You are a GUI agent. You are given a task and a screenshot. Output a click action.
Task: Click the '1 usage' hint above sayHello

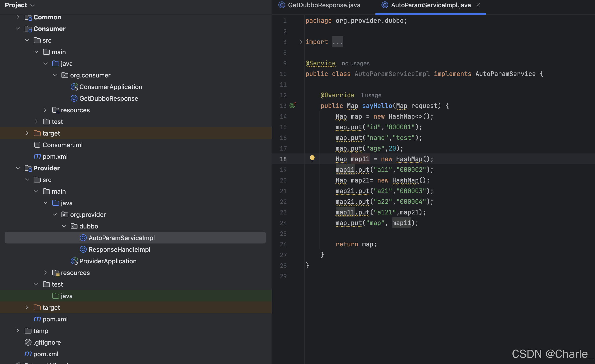371,95
